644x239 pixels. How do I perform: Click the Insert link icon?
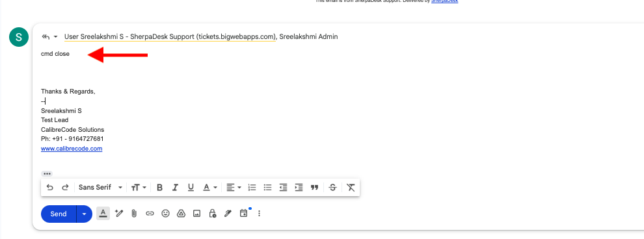[150, 213]
